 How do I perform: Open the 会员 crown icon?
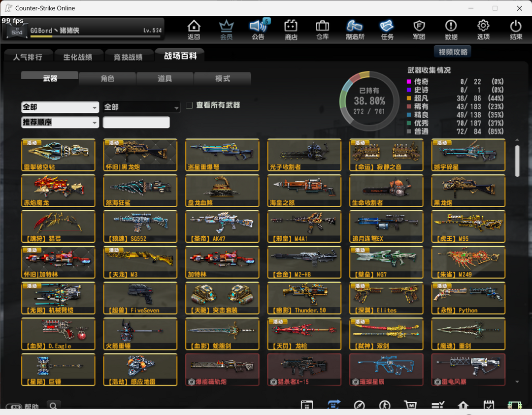(226, 30)
